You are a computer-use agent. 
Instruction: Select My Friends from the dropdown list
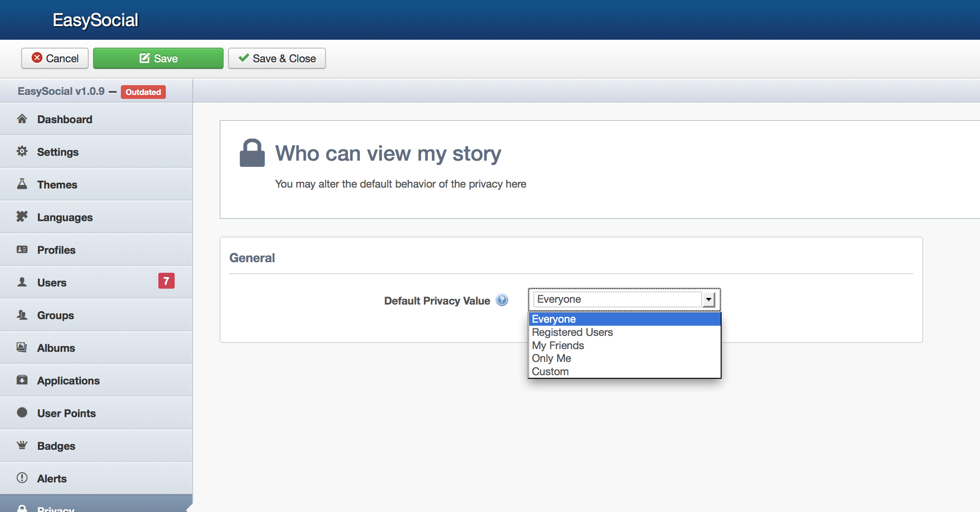625,345
